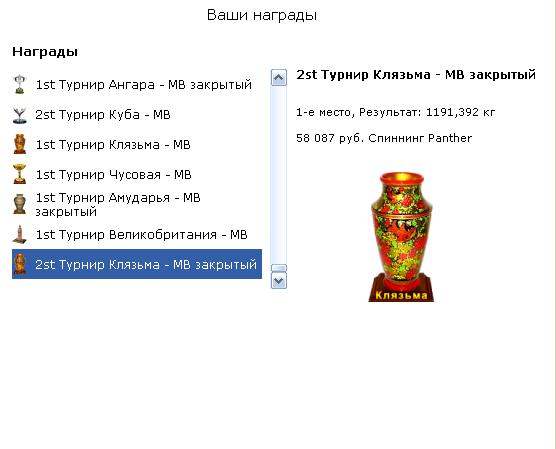The height and width of the screenshot is (449, 556).
Task: Click the Великобритания tower trophy icon
Action: (20, 234)
